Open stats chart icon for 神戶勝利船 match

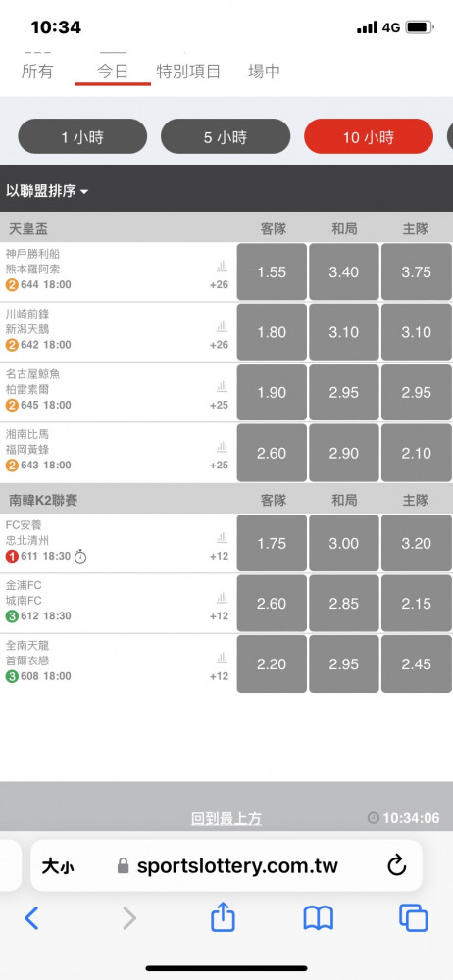[x=223, y=267]
